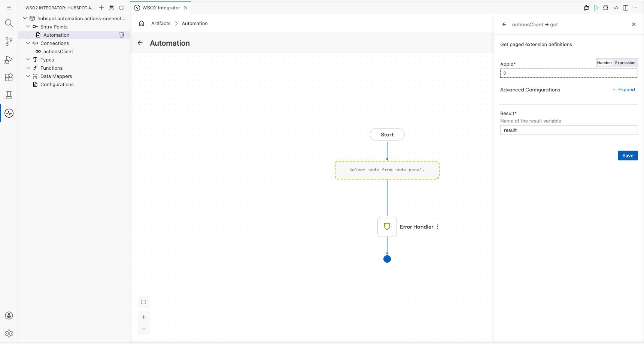This screenshot has height=344, width=644.
Task: Close the WSO2 Integrator tab
Action: (x=186, y=7)
